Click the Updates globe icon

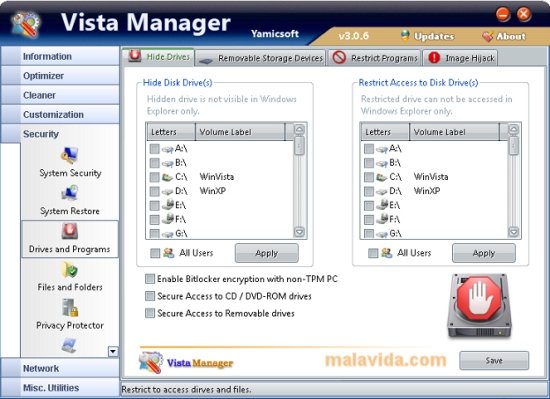pyautogui.click(x=405, y=35)
